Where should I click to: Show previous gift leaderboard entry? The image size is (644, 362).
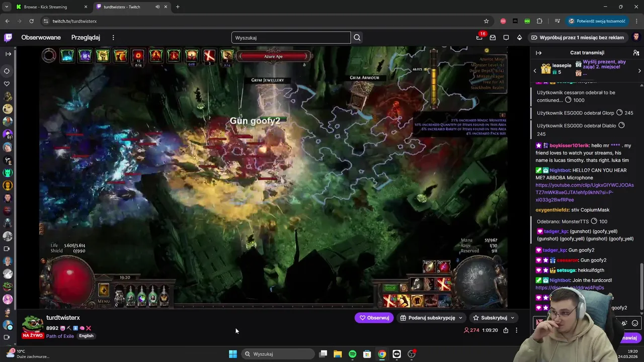535,71
